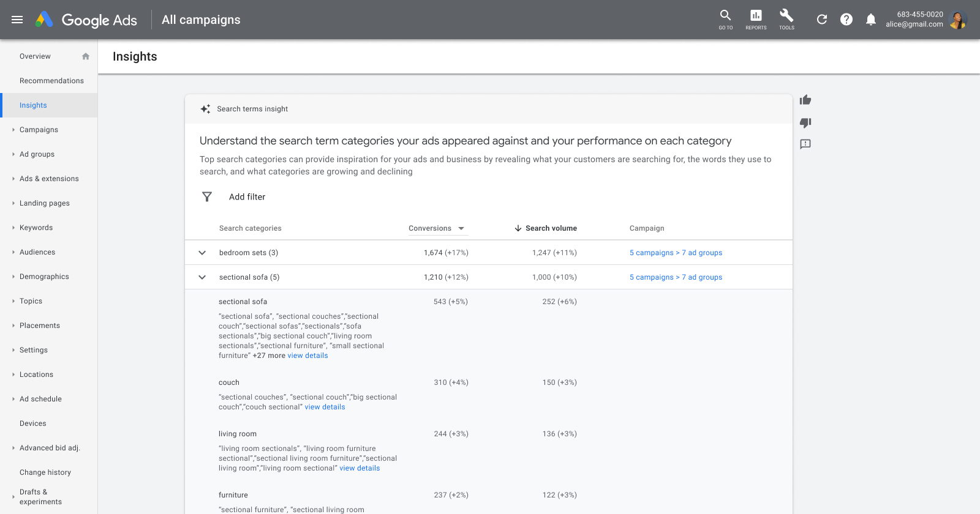
Task: Sort by Search volume column header
Action: [x=550, y=228]
